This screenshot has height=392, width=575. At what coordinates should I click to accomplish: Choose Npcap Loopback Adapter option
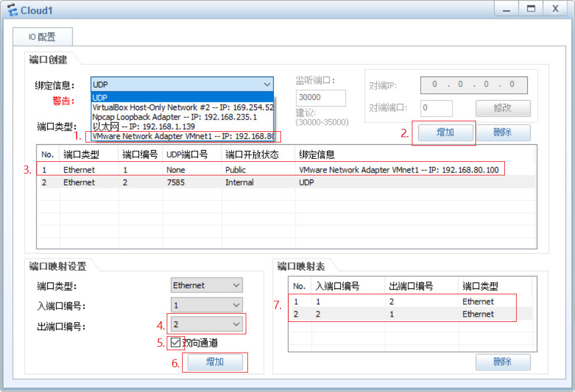(182, 117)
